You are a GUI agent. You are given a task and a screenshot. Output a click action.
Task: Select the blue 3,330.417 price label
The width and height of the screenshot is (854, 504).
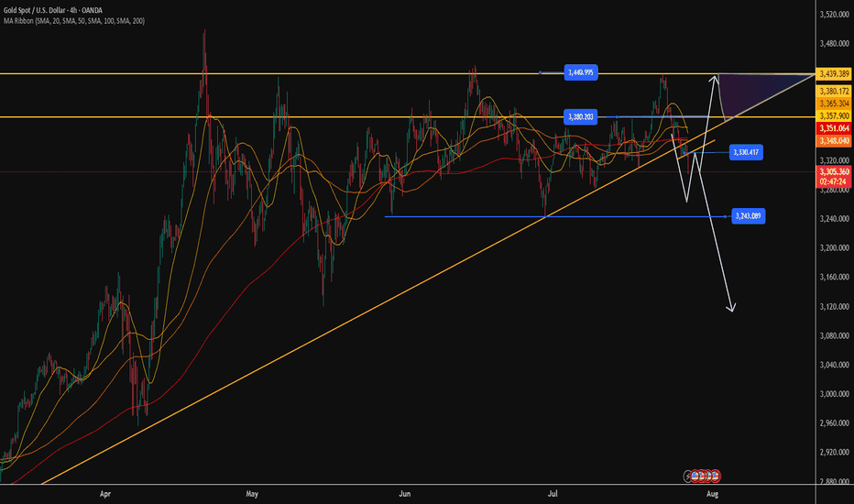point(746,152)
